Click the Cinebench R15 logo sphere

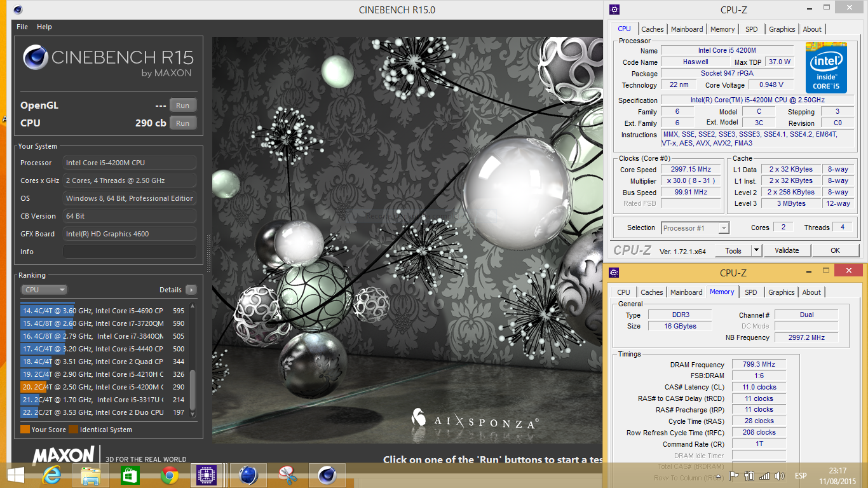coord(36,58)
